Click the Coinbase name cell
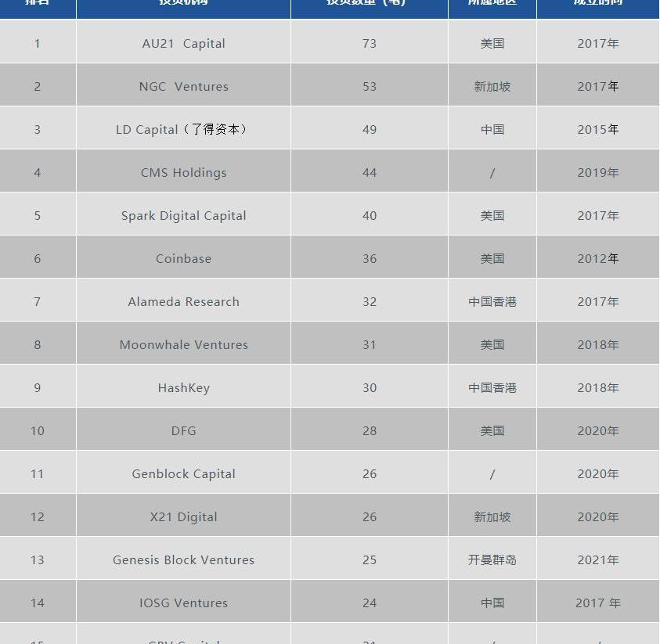Viewport: 660px width, 644px height. (x=183, y=258)
